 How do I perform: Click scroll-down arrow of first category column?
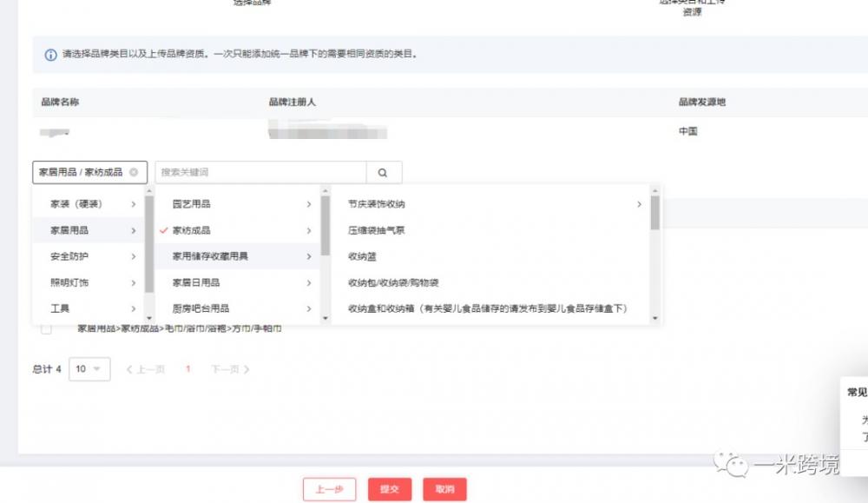coord(149,318)
